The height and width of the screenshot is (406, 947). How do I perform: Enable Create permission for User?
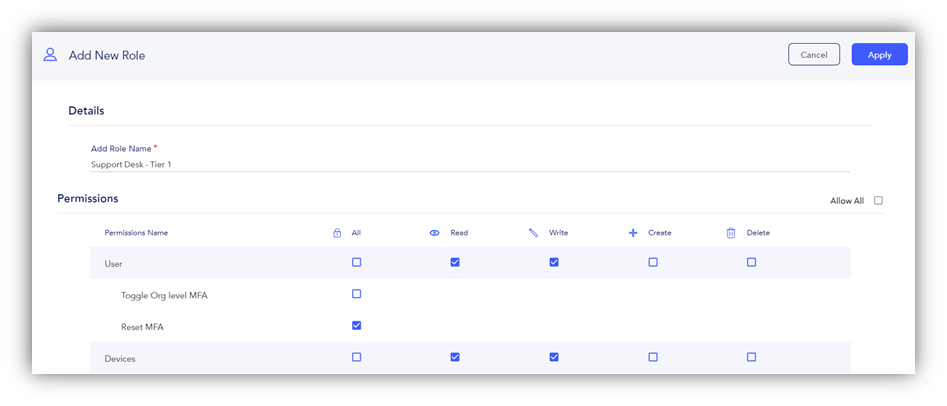click(x=653, y=262)
